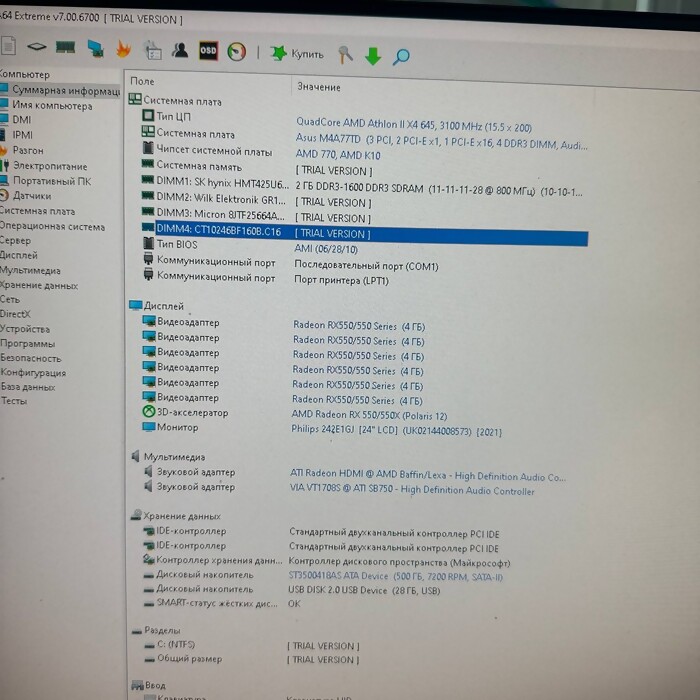
Task: Click the Мультимедиа group speaker icon
Action: [x=136, y=456]
